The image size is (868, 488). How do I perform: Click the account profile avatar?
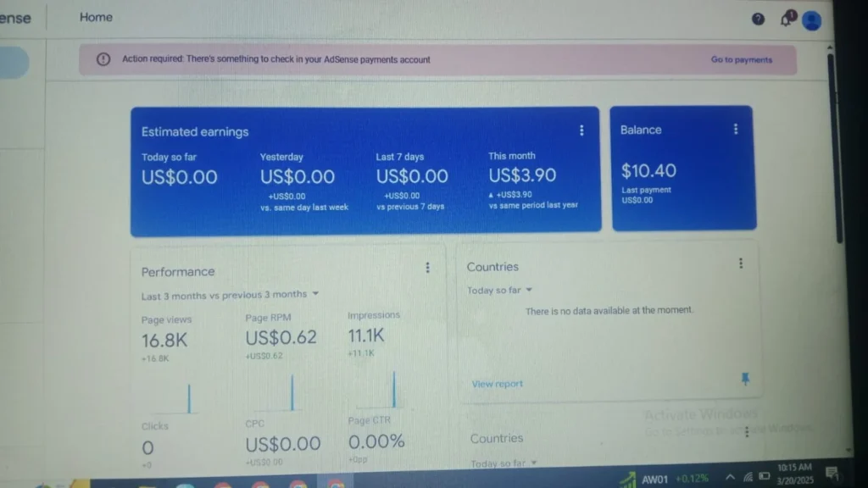pos(811,20)
